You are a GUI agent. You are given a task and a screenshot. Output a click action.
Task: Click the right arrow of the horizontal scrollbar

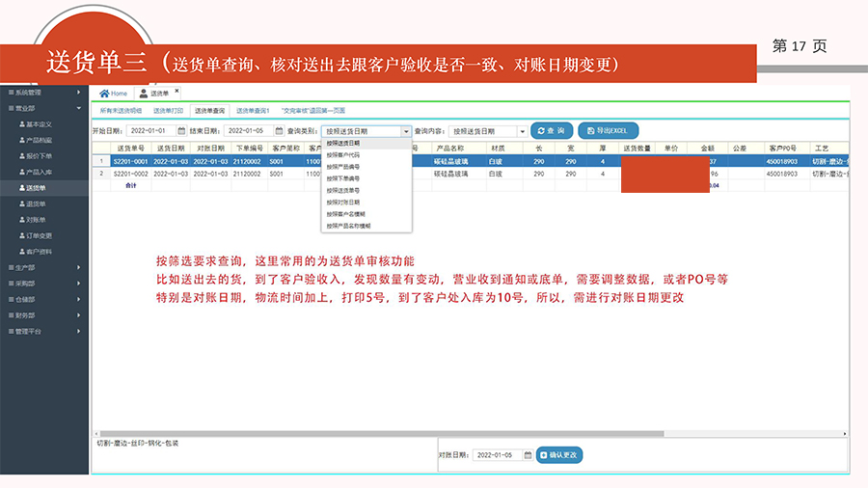(x=845, y=434)
